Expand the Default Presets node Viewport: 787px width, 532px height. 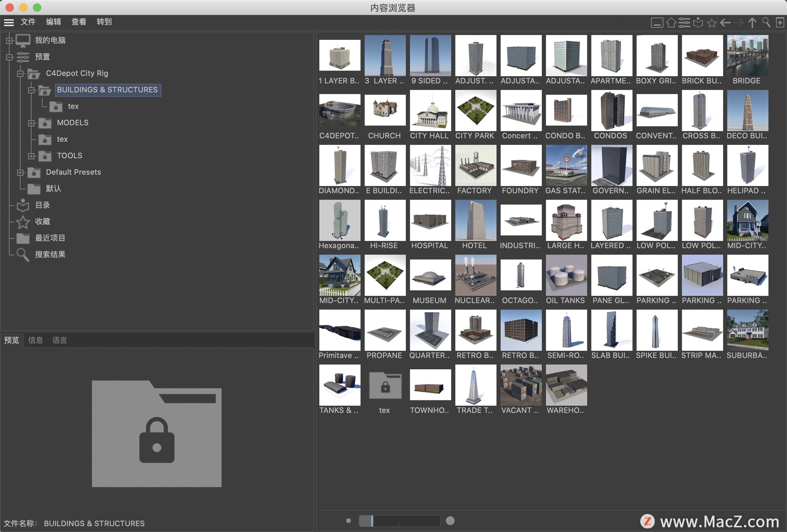20,172
